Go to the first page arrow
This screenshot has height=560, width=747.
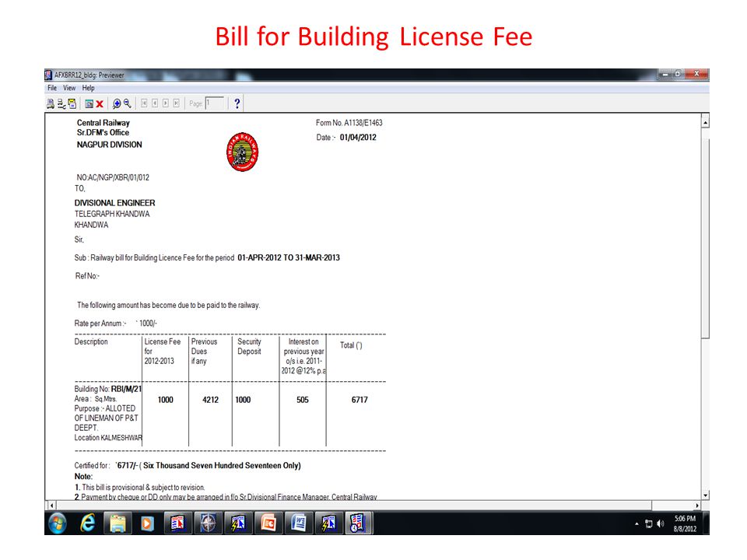(144, 103)
